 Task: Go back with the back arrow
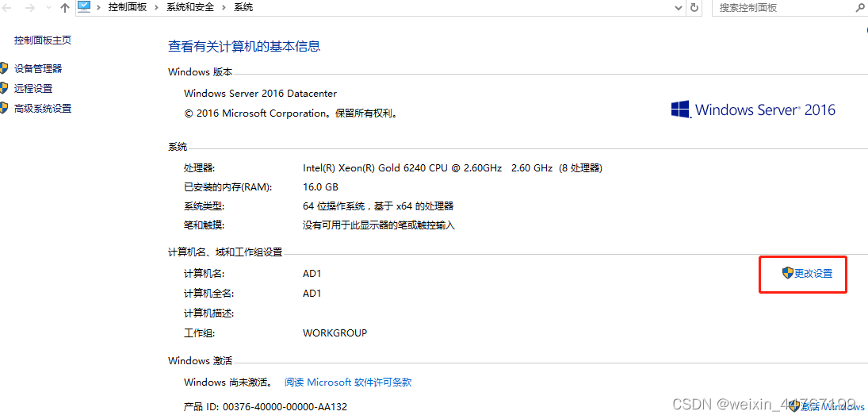tap(7, 8)
